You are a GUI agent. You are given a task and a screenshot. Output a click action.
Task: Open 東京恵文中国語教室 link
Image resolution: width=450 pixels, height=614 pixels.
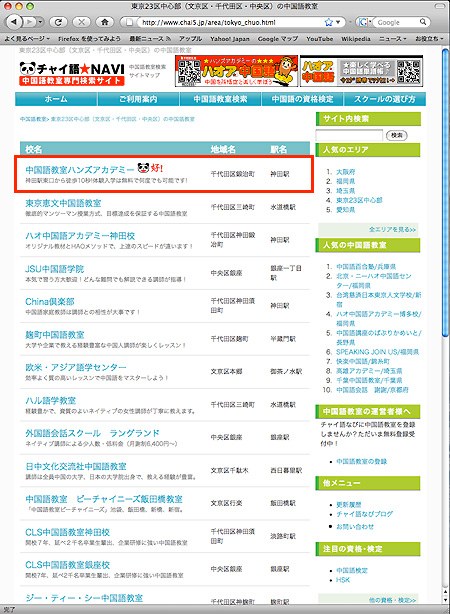(x=63, y=203)
